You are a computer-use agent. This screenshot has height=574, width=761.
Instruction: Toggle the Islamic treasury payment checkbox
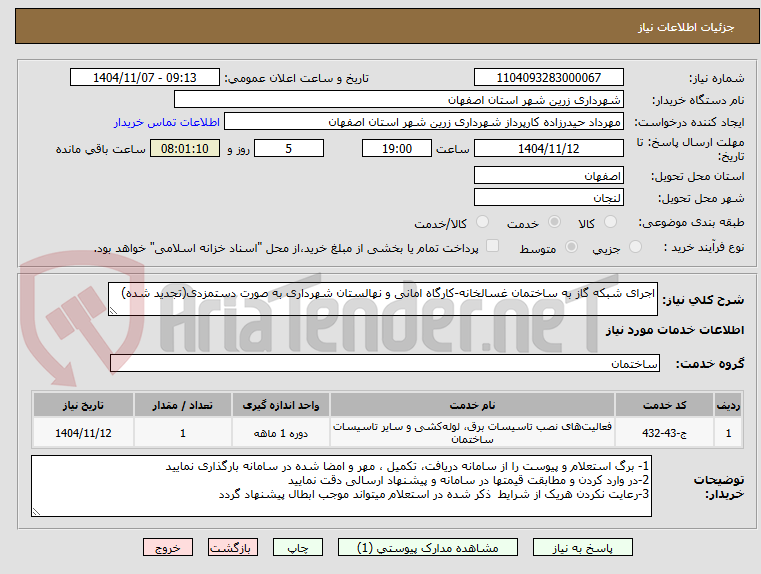point(493,246)
